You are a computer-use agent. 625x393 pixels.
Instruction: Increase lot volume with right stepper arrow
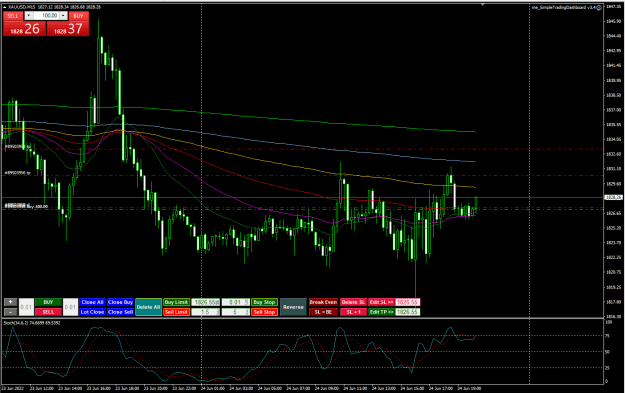point(63,16)
